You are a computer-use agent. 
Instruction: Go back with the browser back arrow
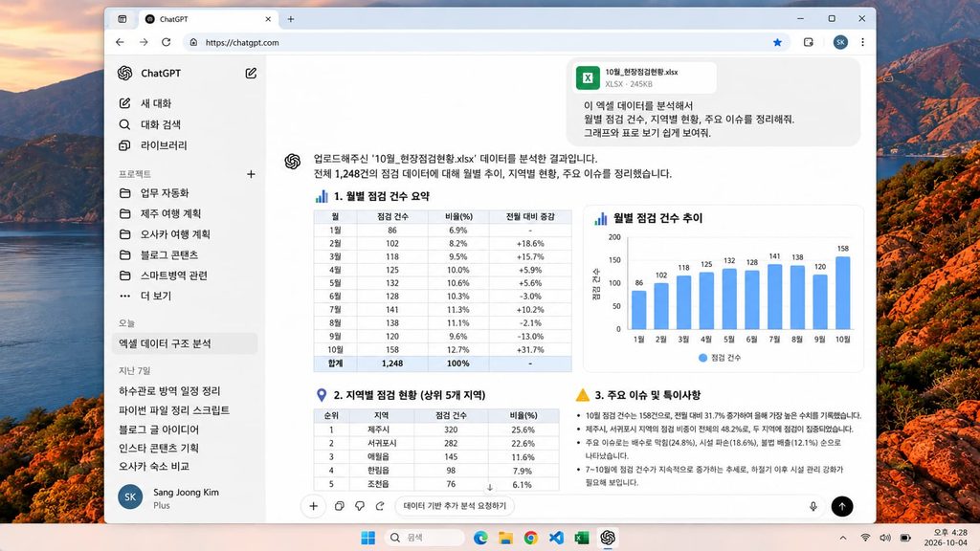pyautogui.click(x=120, y=42)
